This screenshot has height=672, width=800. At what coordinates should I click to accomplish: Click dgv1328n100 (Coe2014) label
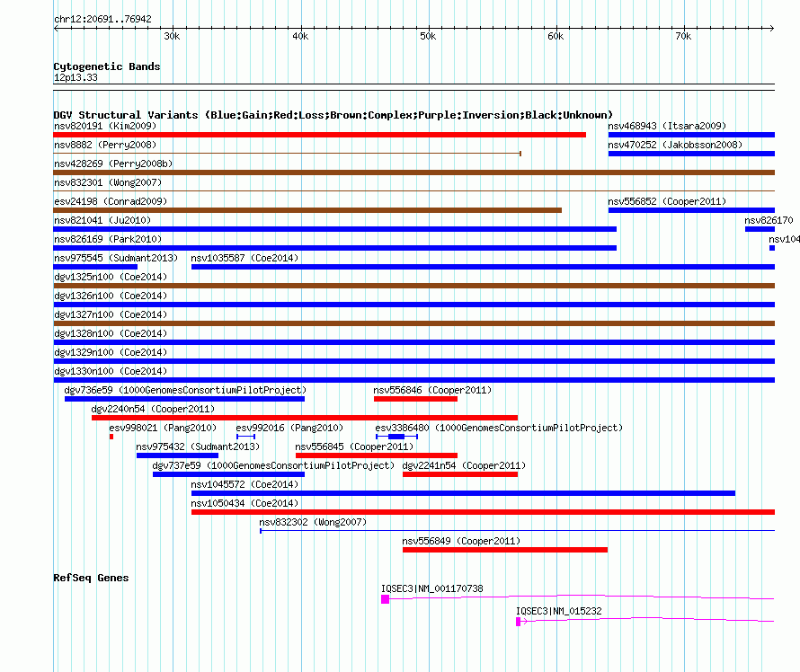111,333
